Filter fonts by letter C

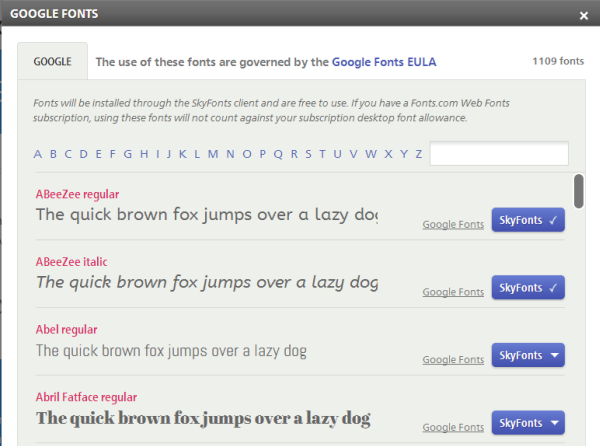[x=68, y=154]
